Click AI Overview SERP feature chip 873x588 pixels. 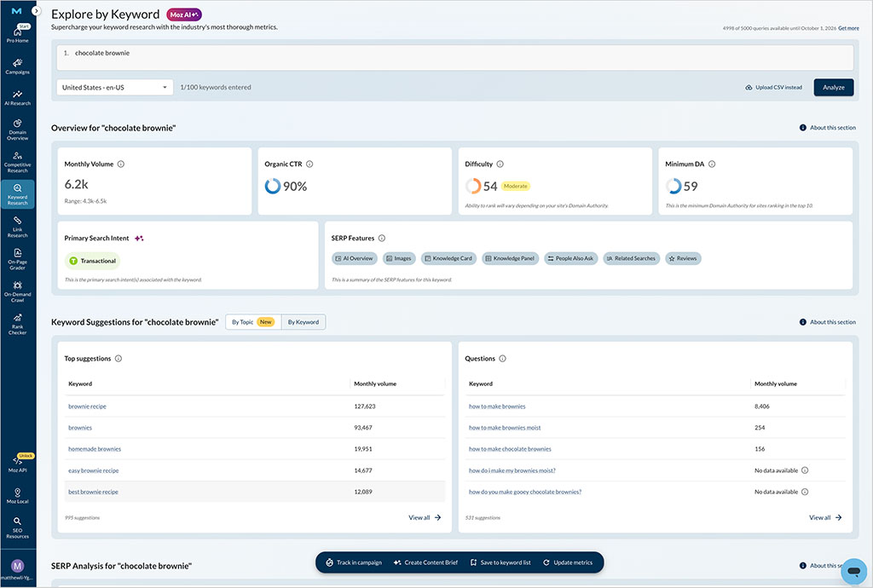[x=355, y=259]
